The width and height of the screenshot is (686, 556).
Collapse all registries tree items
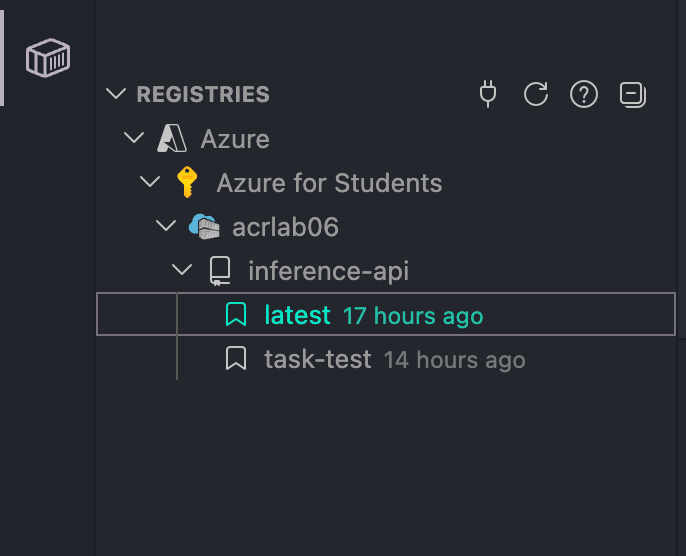click(633, 94)
